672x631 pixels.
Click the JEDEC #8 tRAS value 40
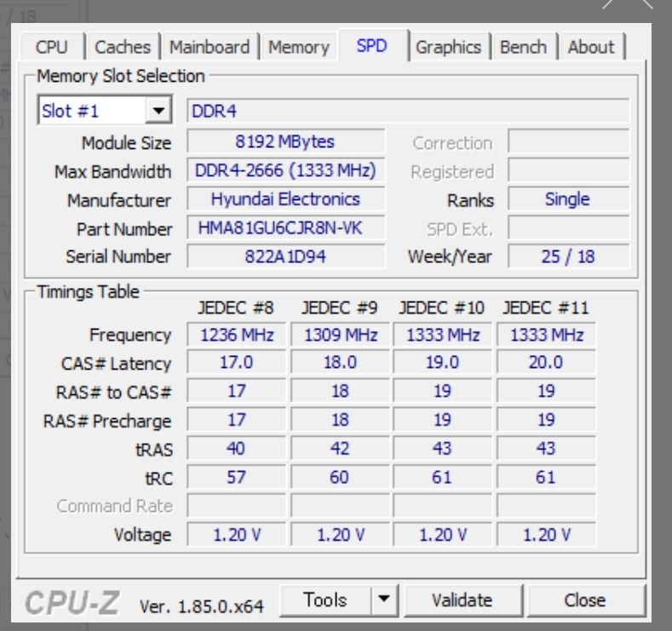pos(237,449)
